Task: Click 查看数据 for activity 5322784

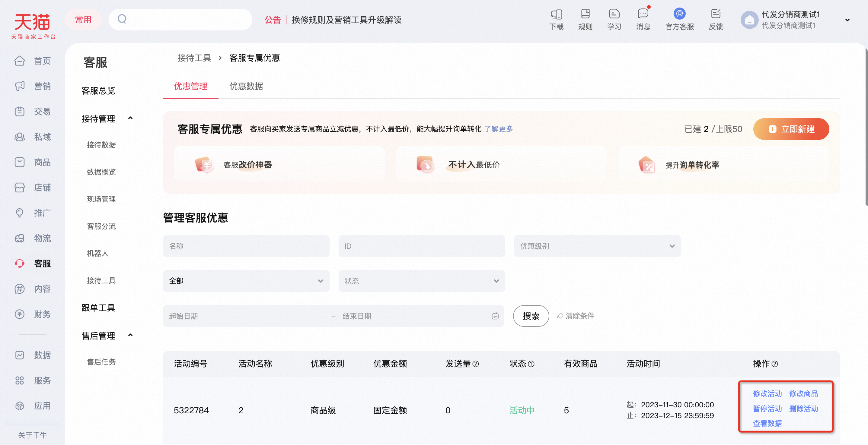Action: coord(767,424)
